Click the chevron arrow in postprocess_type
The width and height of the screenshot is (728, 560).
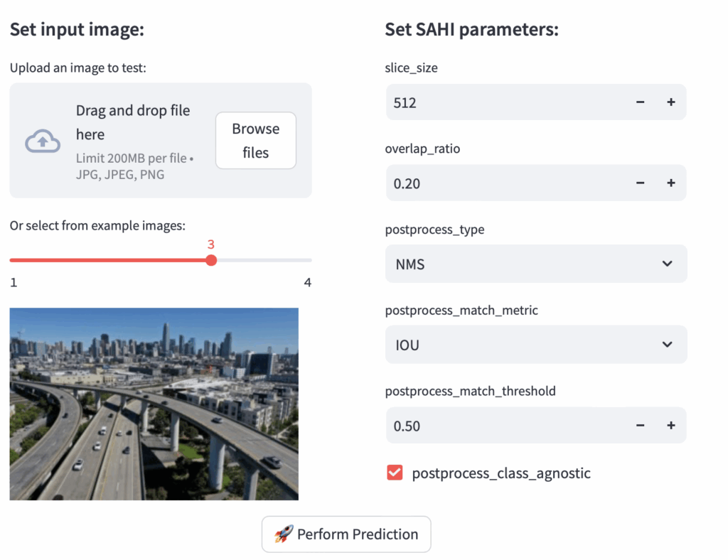667,264
